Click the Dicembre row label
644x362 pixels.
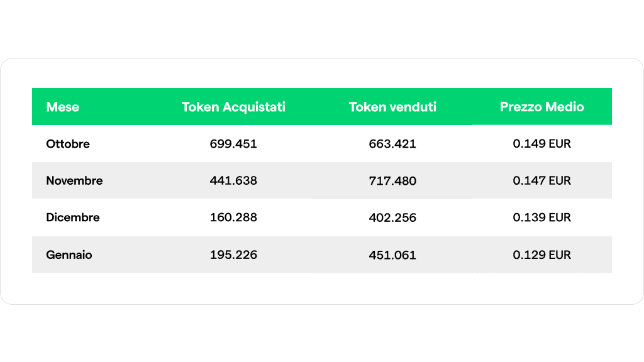tap(73, 217)
